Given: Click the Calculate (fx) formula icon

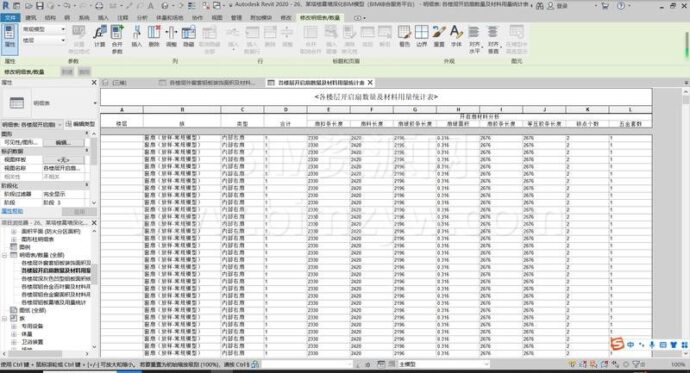Looking at the screenshot, I should [99, 36].
